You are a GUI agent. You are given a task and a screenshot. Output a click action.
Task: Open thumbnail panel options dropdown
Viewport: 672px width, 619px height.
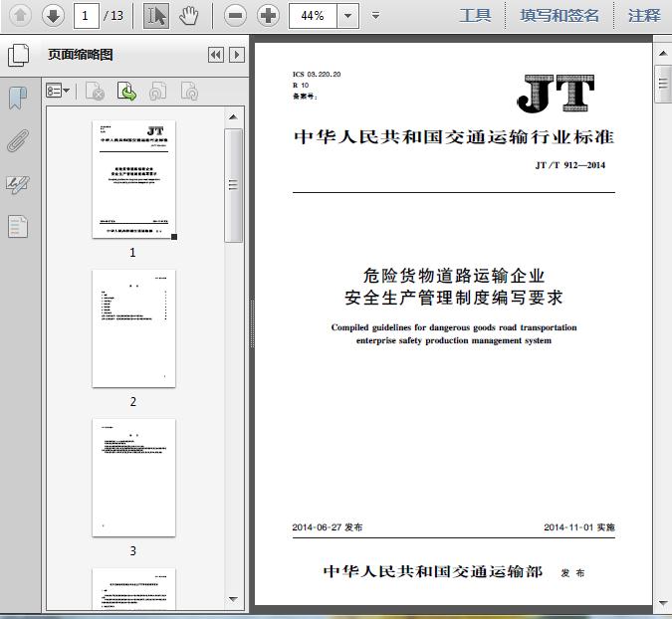click(x=59, y=92)
